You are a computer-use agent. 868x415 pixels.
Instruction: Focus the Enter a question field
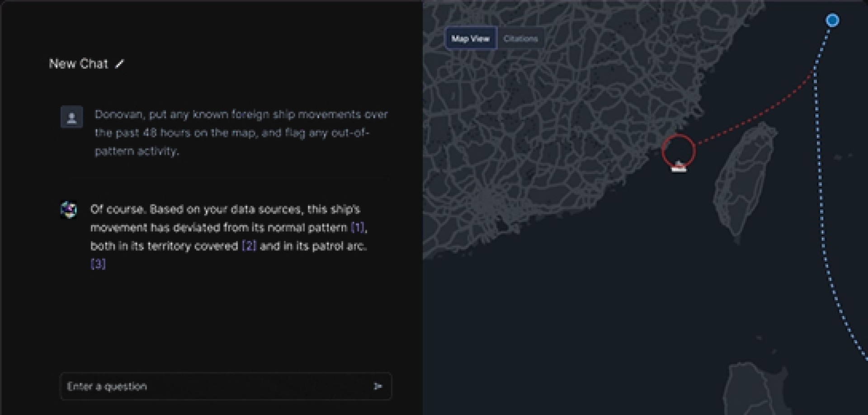(x=217, y=386)
